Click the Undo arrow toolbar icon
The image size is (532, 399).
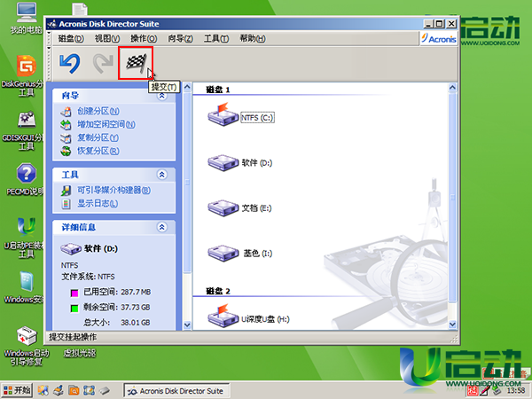pyautogui.click(x=70, y=64)
